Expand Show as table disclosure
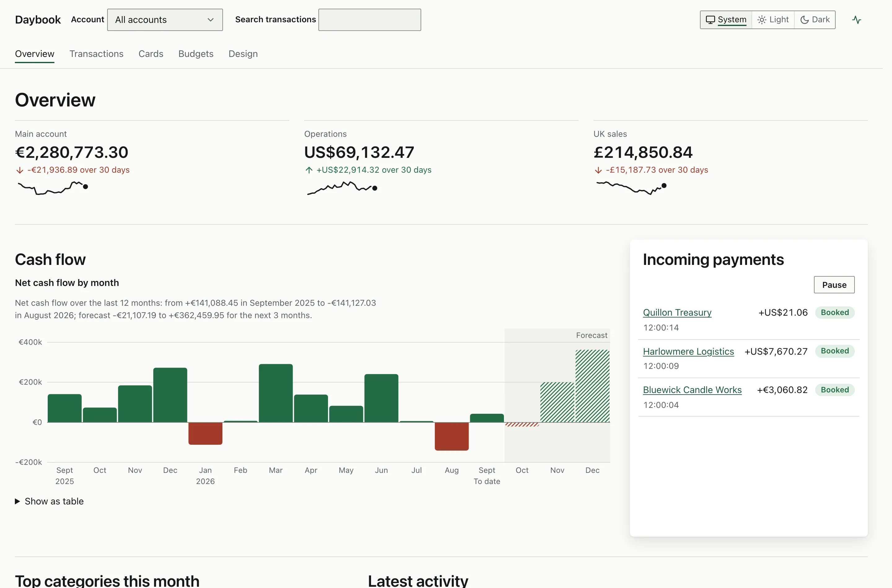This screenshot has height=588, width=892. 49,501
